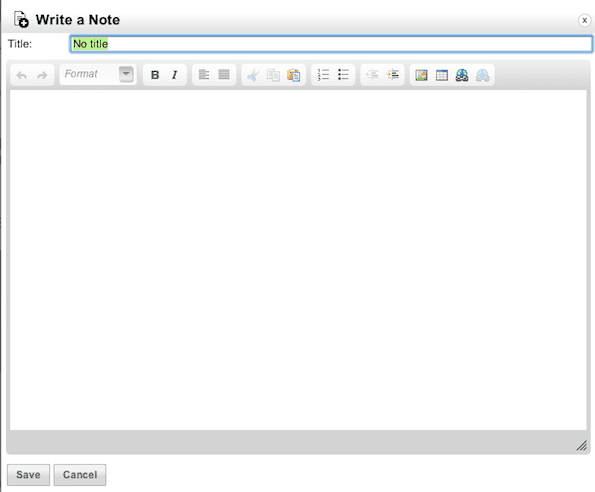The image size is (595, 492).
Task: Open the Format dropdown arrow
Action: (126, 74)
